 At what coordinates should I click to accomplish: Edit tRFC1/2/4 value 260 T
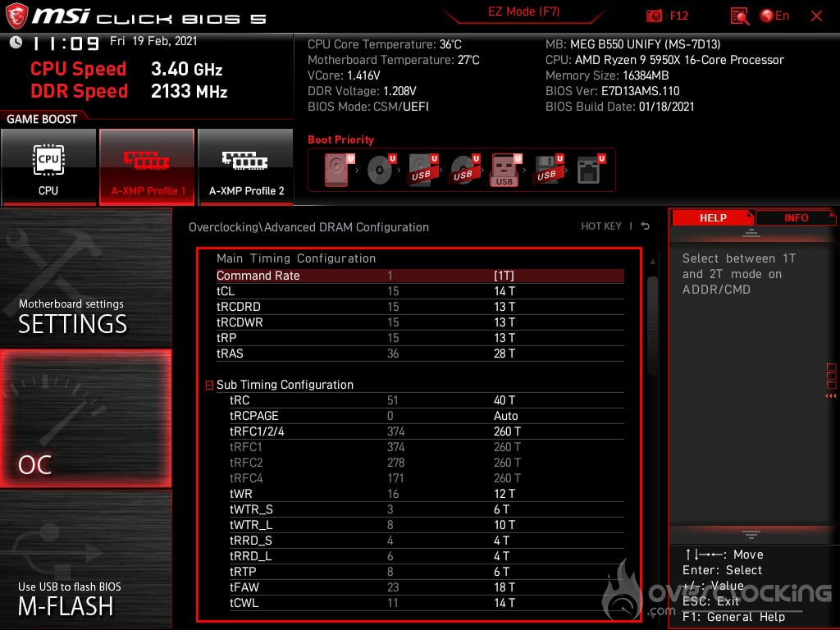(x=507, y=431)
